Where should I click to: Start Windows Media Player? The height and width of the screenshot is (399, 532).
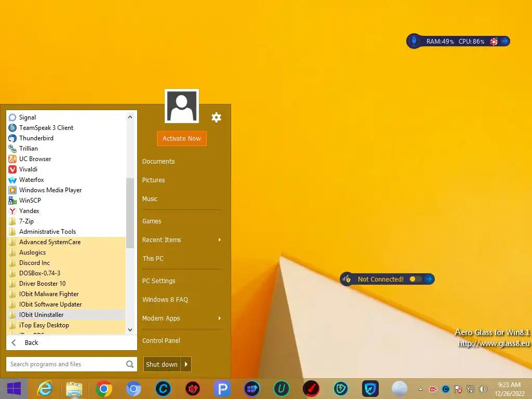66,190
